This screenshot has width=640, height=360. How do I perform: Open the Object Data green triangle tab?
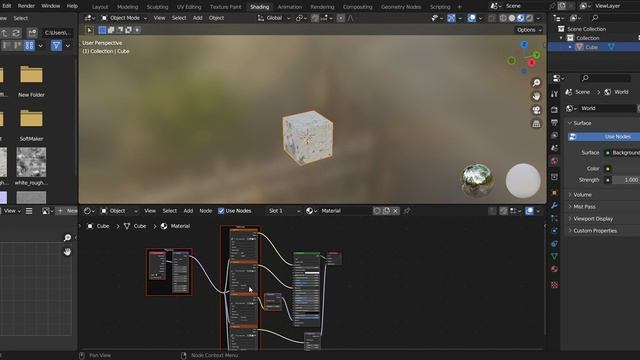(x=554, y=256)
